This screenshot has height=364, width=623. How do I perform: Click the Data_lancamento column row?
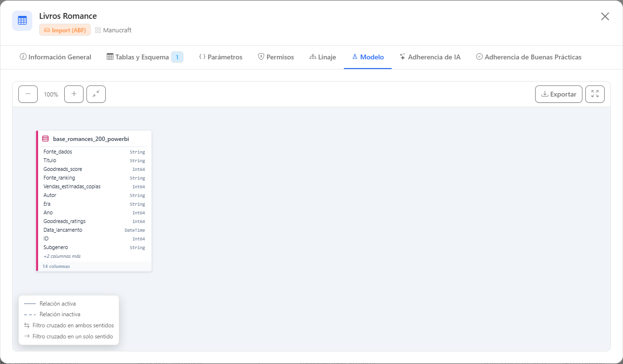point(94,230)
